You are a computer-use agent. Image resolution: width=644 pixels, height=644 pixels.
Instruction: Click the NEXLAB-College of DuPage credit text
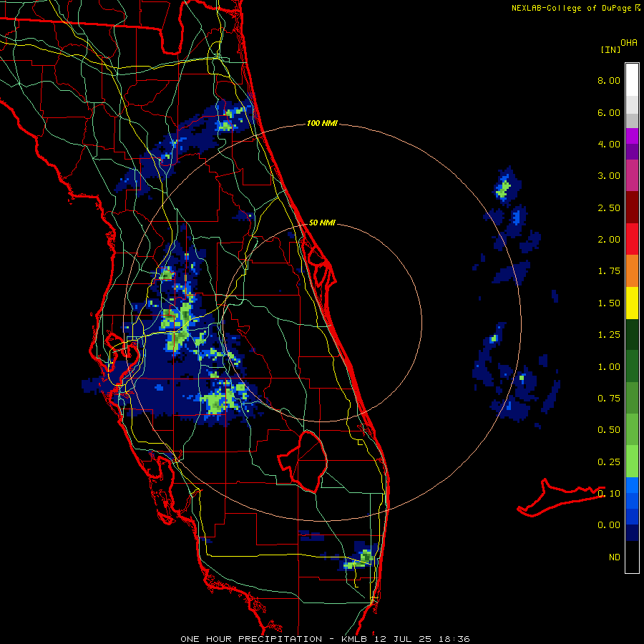572,8
